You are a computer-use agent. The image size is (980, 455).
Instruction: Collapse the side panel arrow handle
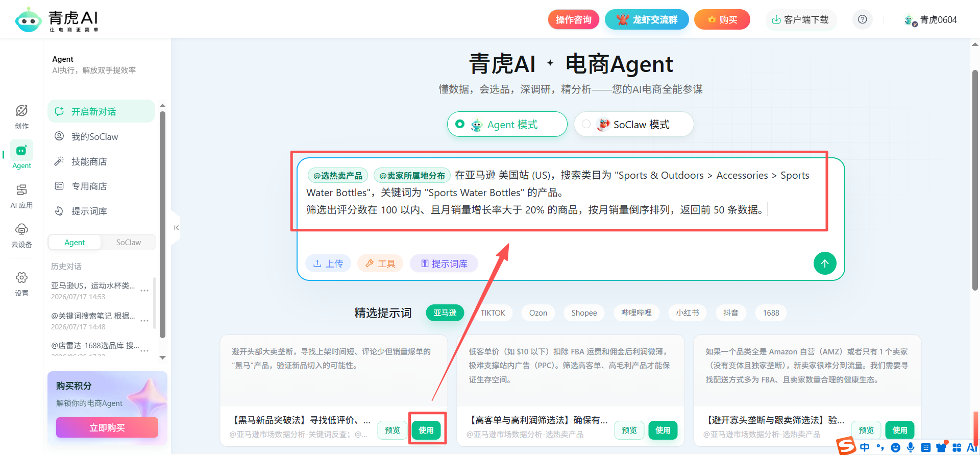click(x=176, y=228)
